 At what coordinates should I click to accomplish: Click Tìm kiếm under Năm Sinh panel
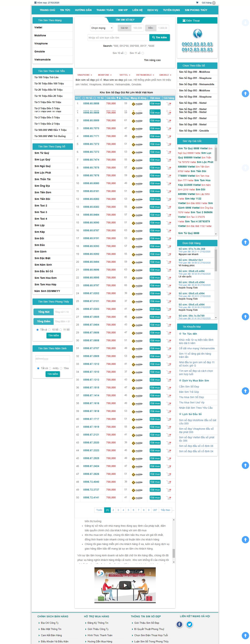[x=53, y=374]
